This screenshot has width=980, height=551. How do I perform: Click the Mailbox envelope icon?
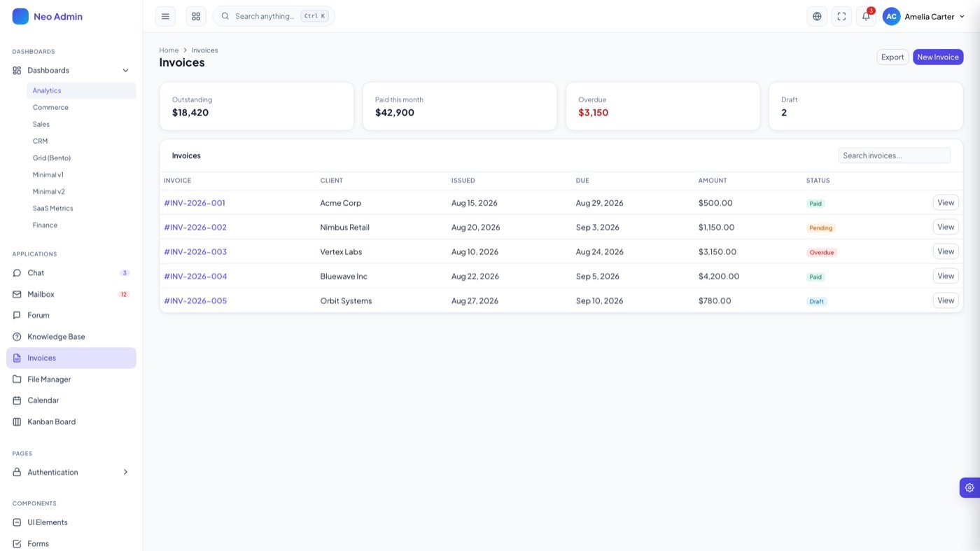click(x=17, y=294)
